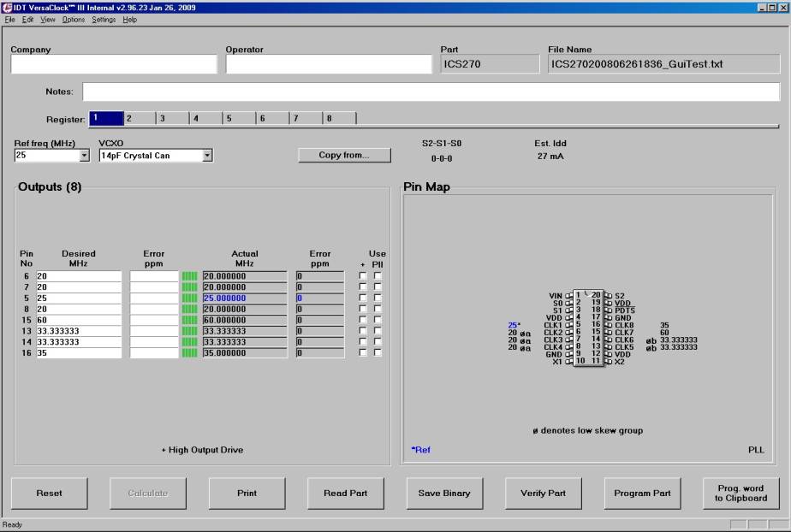The height and width of the screenshot is (532, 791).
Task: Open the Help menu
Action: coord(129,20)
